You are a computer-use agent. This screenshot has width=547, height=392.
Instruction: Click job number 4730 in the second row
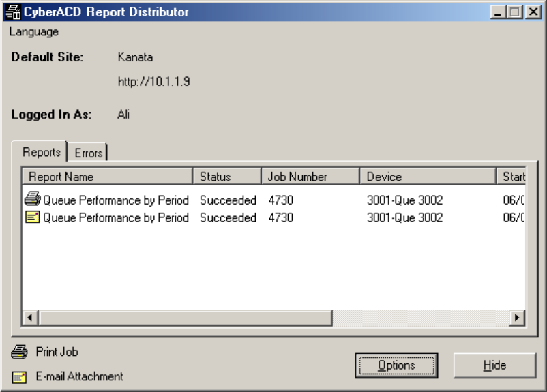coord(281,217)
